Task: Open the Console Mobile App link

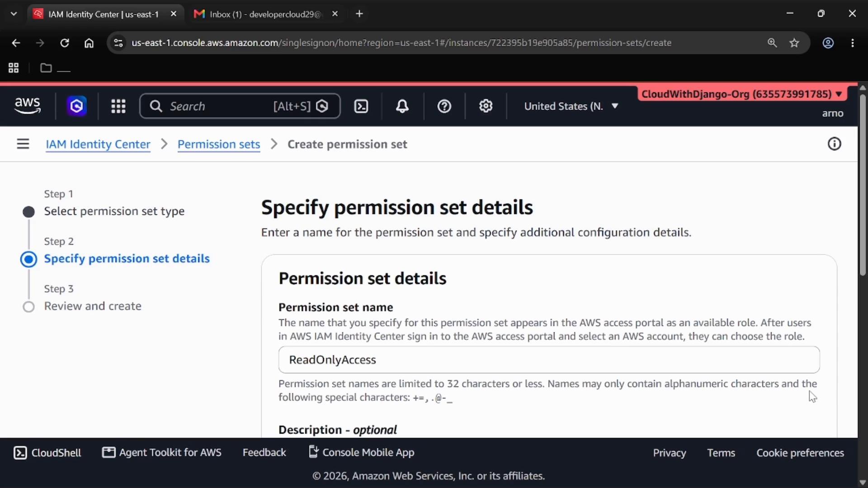Action: pyautogui.click(x=361, y=452)
